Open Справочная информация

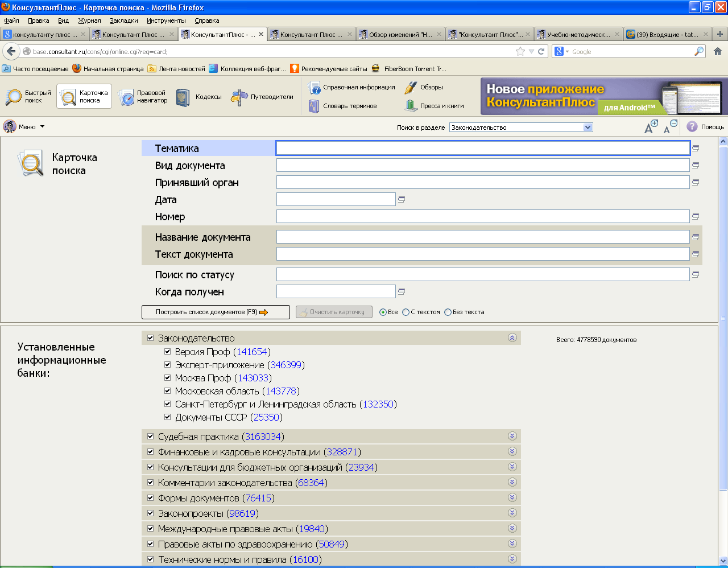(x=351, y=87)
